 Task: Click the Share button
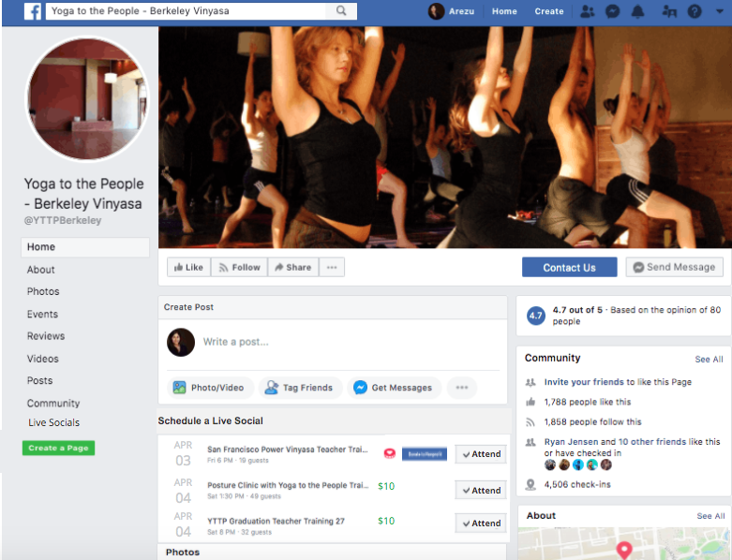tap(293, 267)
